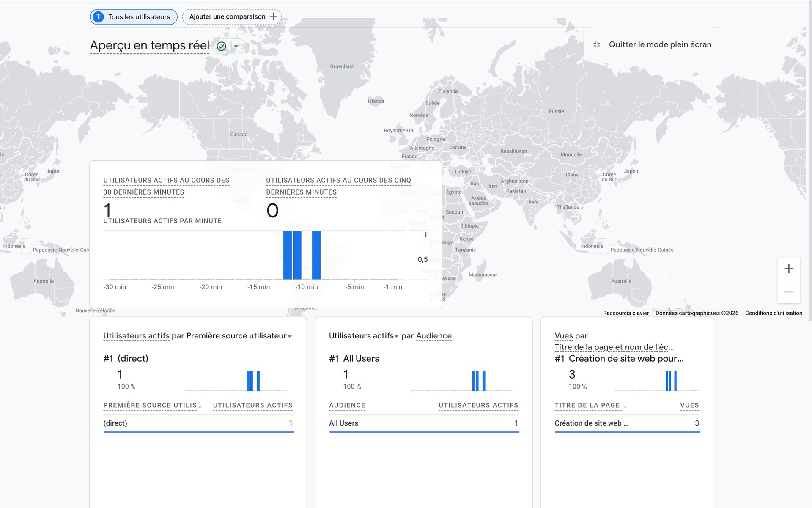
Task: Open dropdown arrow next to report title
Action: click(236, 47)
